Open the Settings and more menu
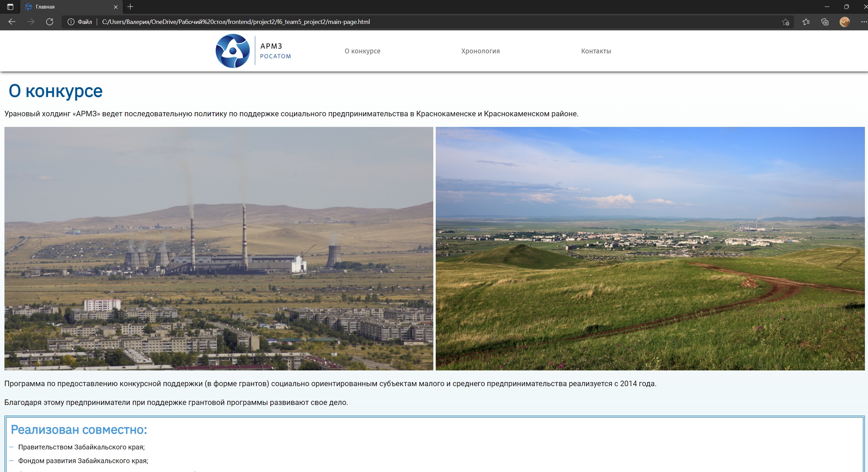Image resolution: width=868 pixels, height=472 pixels. [x=864, y=22]
